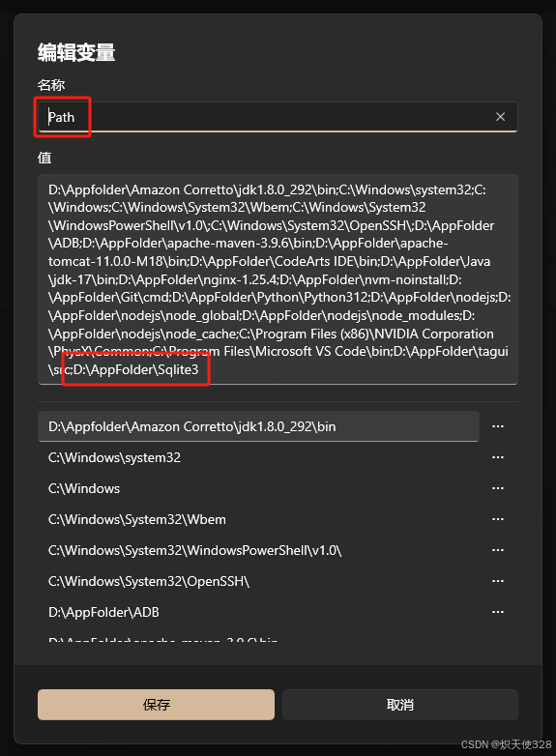Select the C:\Windows\system32 list entry
The width and height of the screenshot is (556, 756).
point(258,457)
